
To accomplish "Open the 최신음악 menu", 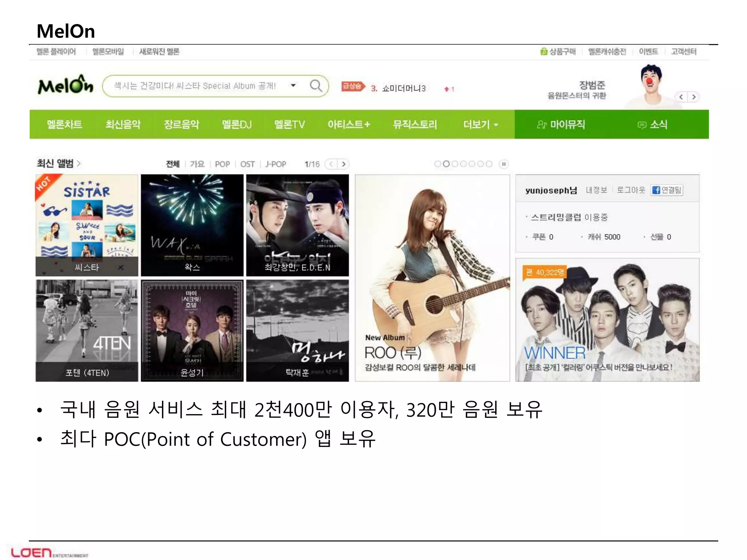I will click(x=123, y=125).
